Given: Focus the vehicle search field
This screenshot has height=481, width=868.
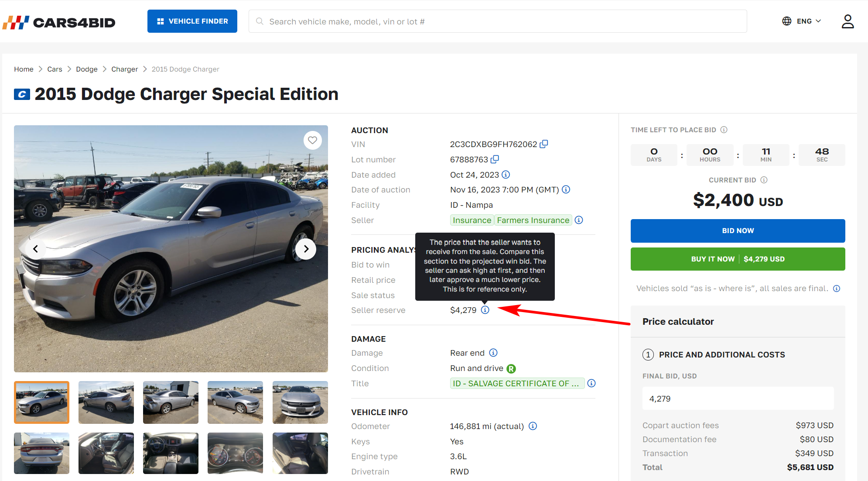Looking at the screenshot, I should point(498,21).
